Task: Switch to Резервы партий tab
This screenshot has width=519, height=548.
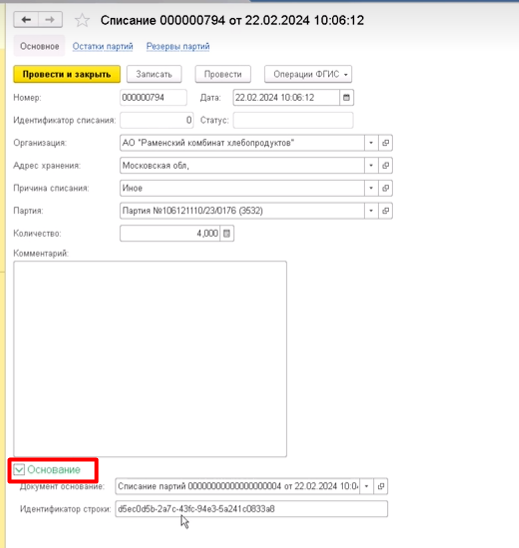Action: pyautogui.click(x=178, y=46)
